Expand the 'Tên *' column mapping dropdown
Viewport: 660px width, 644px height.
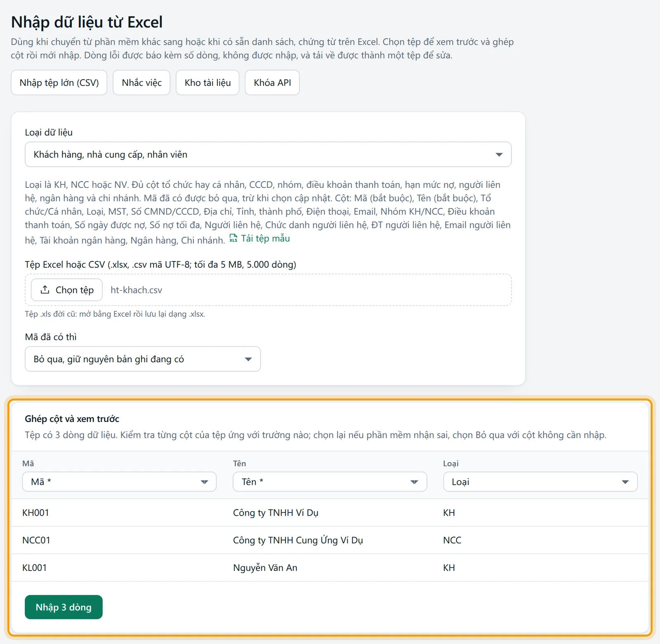click(x=330, y=482)
